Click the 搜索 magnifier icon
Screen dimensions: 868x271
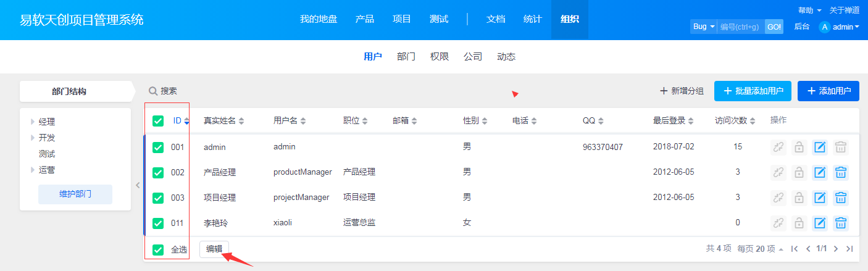click(x=153, y=91)
